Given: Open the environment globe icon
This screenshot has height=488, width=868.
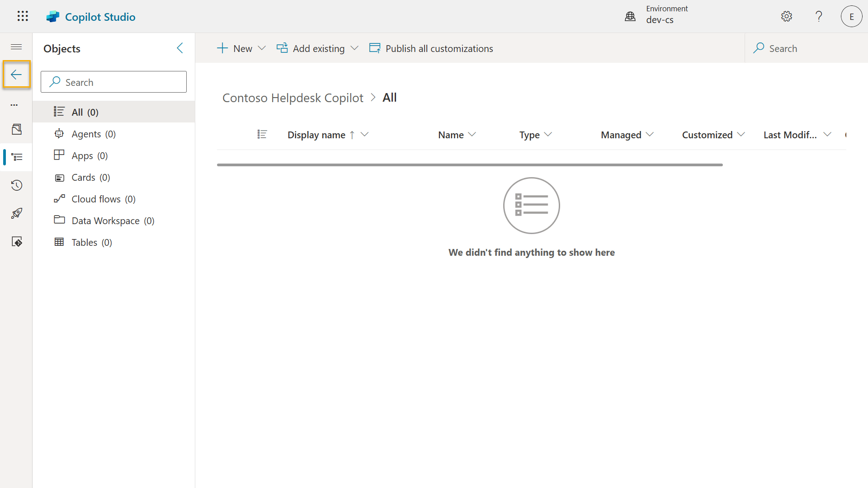Looking at the screenshot, I should [x=630, y=17].
